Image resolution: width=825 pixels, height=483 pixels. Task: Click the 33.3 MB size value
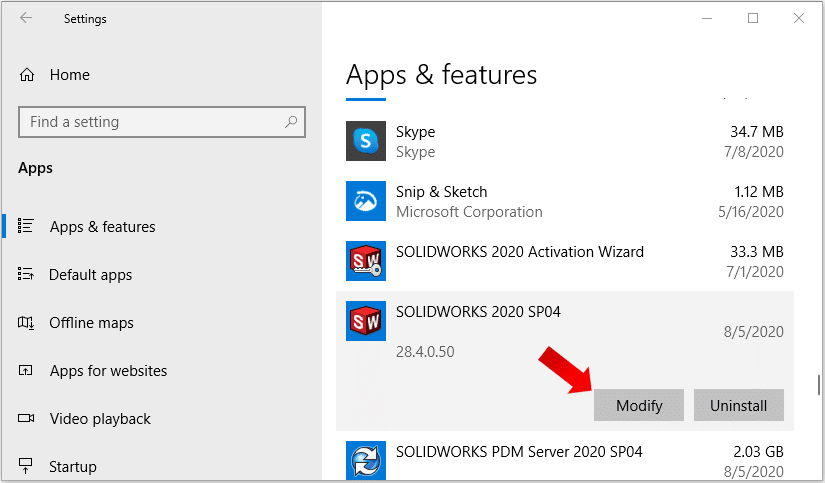click(757, 251)
